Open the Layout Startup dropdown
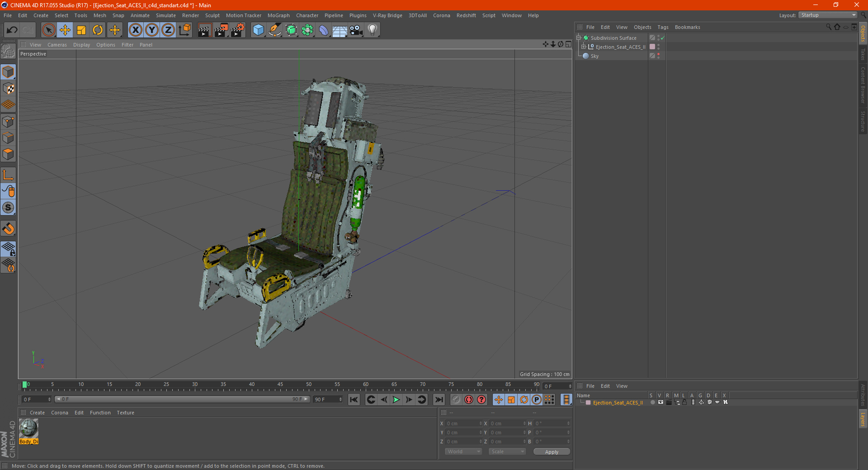Screen dimensions: 868x470 tap(828, 15)
